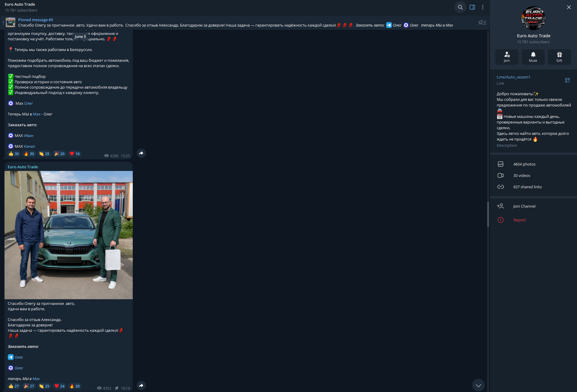Click the pin icon on photo post
This screenshot has width=577, height=392.
click(x=117, y=388)
